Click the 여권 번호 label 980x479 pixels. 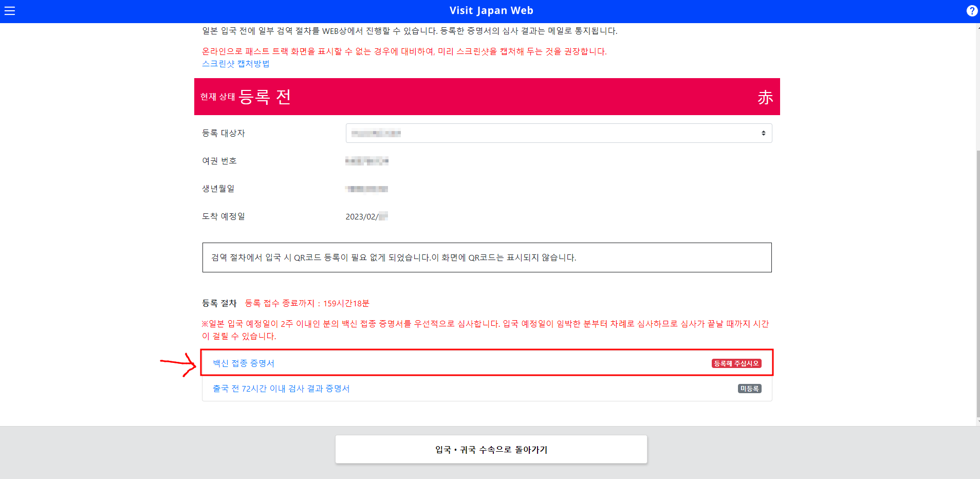[219, 161]
